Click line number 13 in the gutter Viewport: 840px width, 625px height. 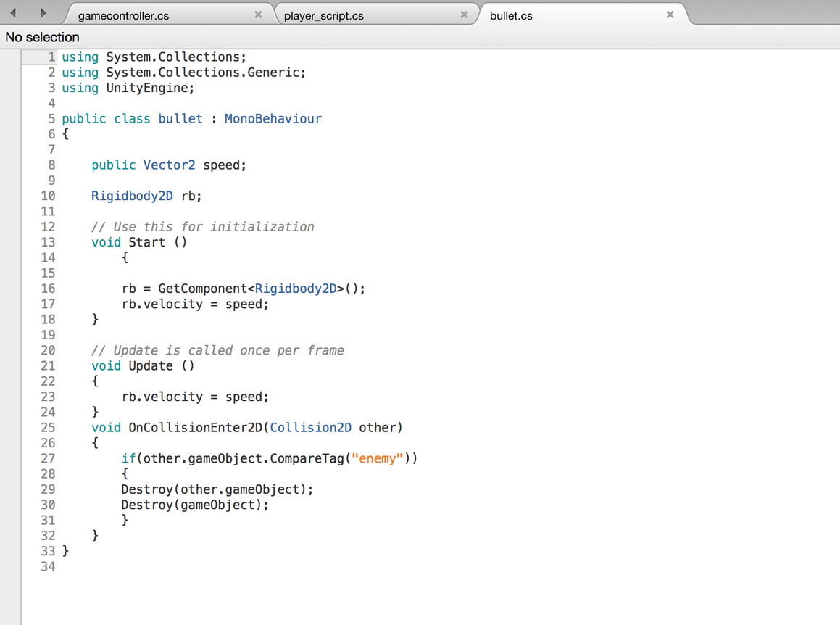(x=48, y=242)
